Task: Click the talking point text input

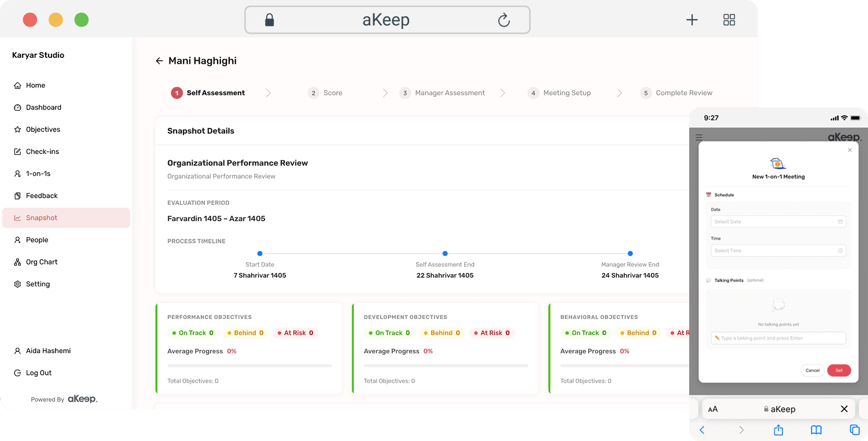Action: pos(778,338)
